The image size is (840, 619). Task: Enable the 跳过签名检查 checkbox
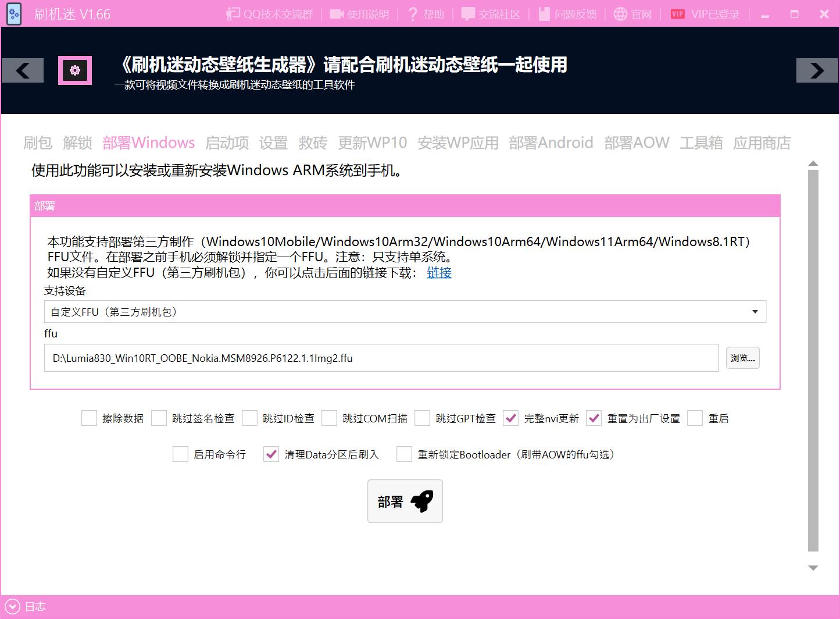click(x=159, y=418)
